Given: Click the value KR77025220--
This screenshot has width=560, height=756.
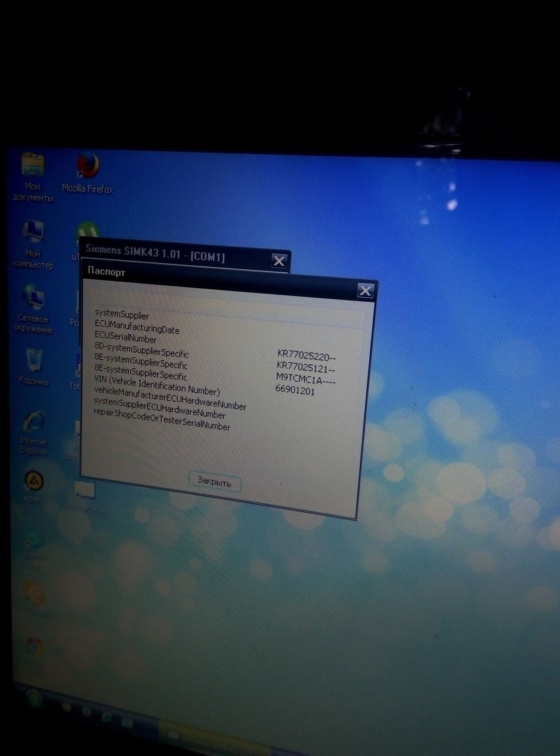Looking at the screenshot, I should [x=307, y=356].
